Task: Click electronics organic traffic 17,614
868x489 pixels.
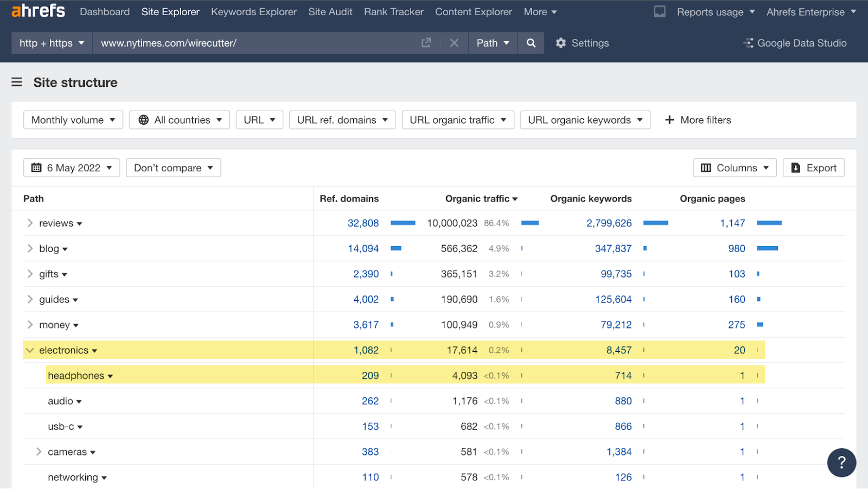Action: point(462,350)
